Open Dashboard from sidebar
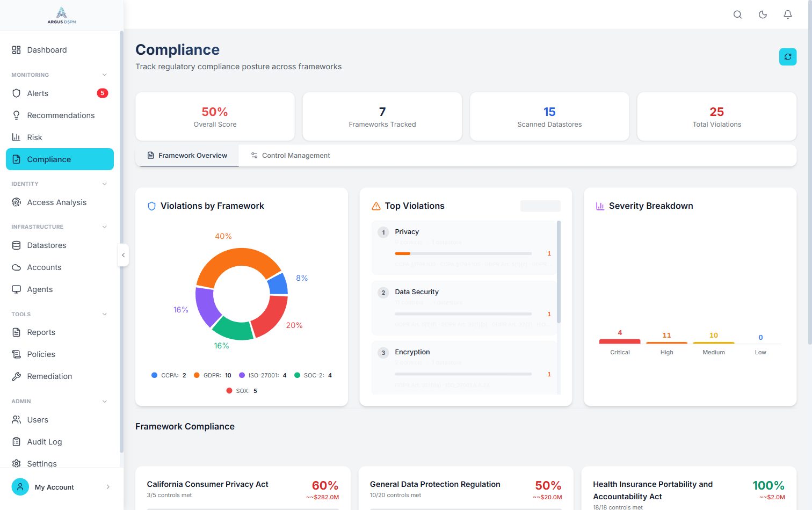This screenshot has width=812, height=510. 60,50
